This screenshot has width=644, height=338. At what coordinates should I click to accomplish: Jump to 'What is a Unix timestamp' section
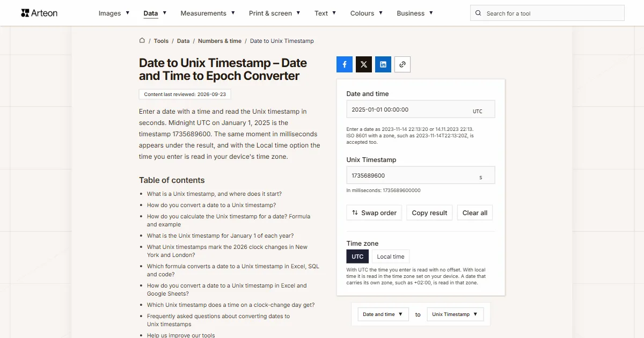214,194
